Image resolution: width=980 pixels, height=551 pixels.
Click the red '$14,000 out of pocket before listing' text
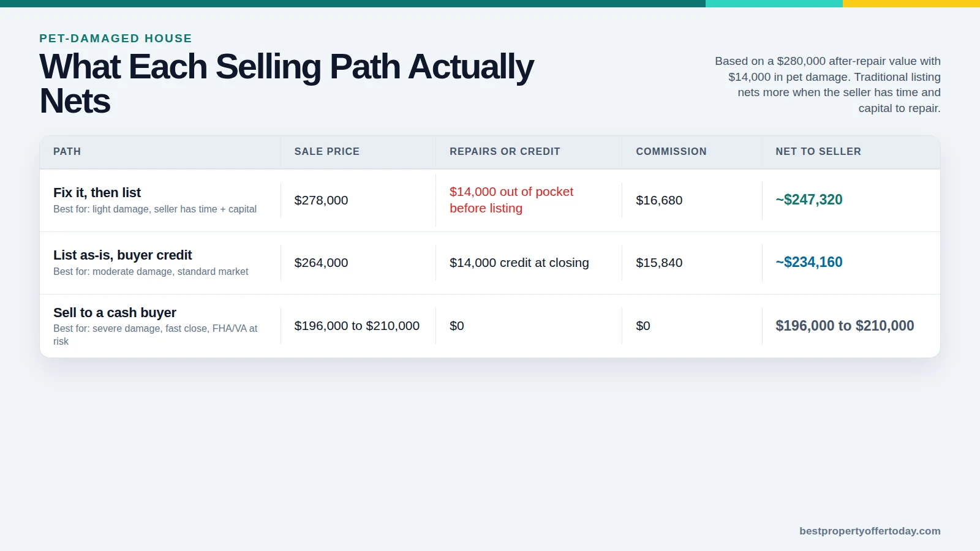pos(511,200)
